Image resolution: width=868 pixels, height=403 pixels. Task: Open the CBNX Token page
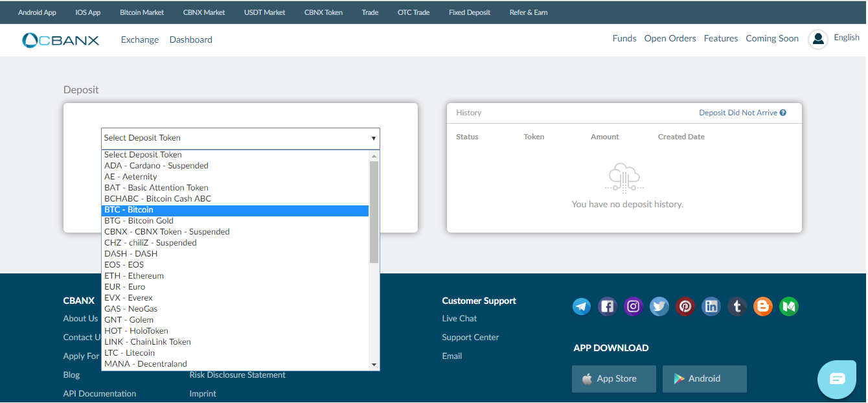(324, 12)
